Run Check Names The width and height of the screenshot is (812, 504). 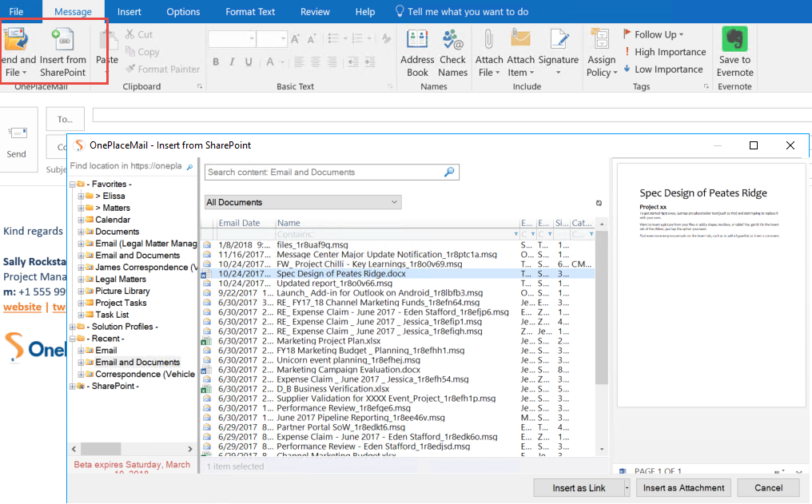coord(452,54)
